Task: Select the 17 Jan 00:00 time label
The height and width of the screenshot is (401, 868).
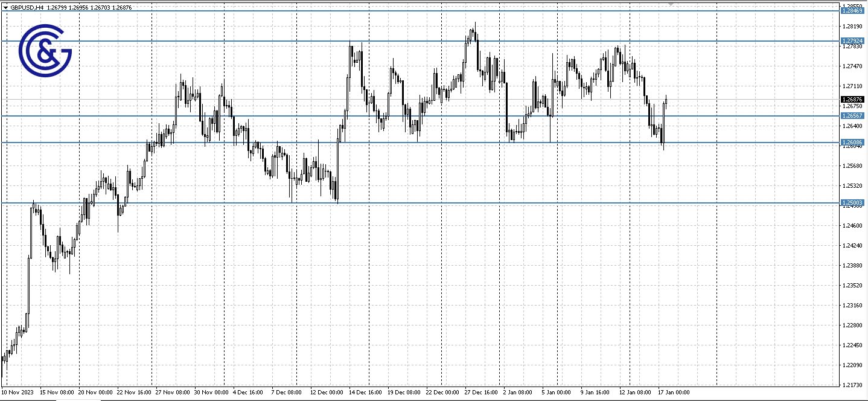Action: 674,391
